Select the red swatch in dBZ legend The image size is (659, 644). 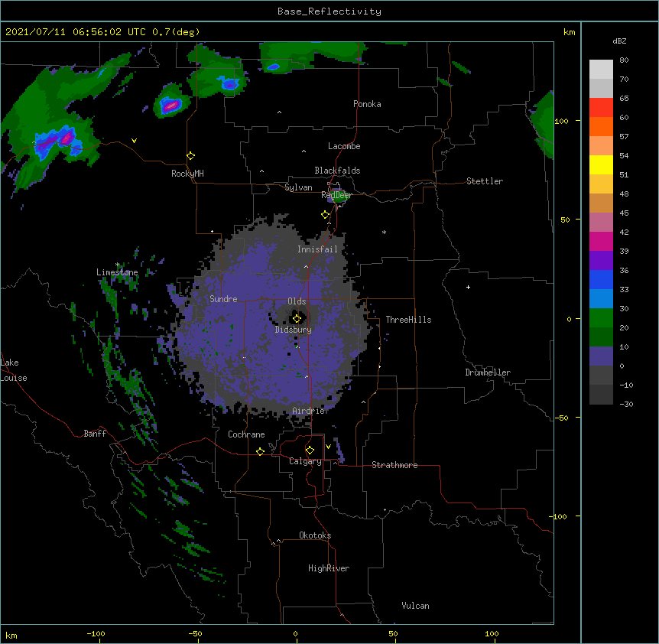(601, 107)
